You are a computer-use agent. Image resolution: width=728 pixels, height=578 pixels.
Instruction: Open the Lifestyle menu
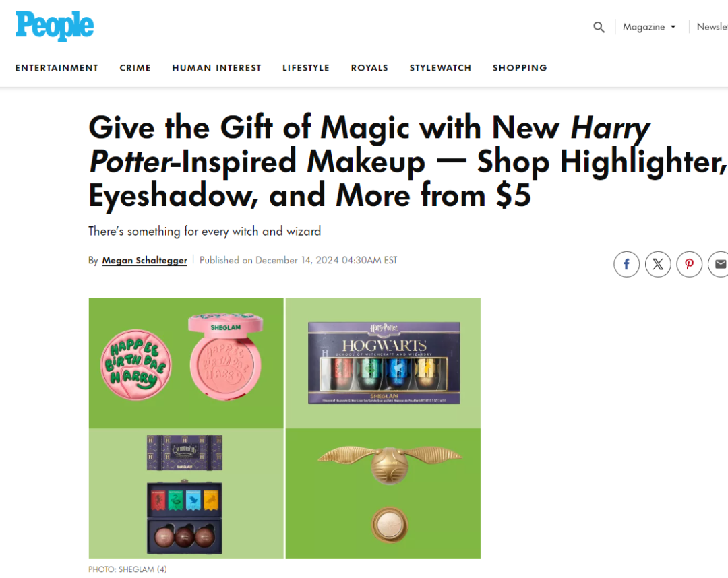[306, 68]
